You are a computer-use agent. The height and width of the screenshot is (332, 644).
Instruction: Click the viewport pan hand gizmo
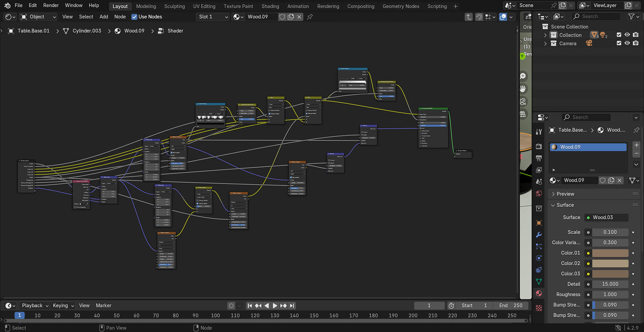522,89
